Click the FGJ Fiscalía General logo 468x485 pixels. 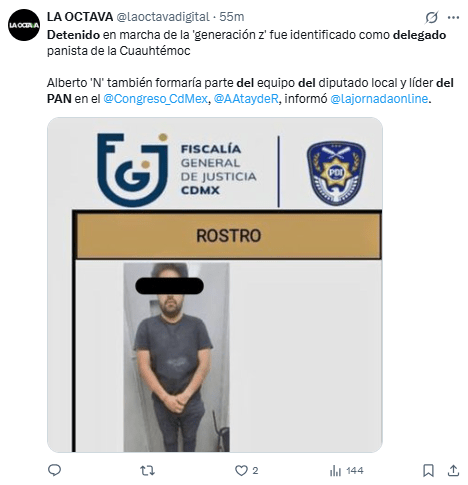pos(177,170)
